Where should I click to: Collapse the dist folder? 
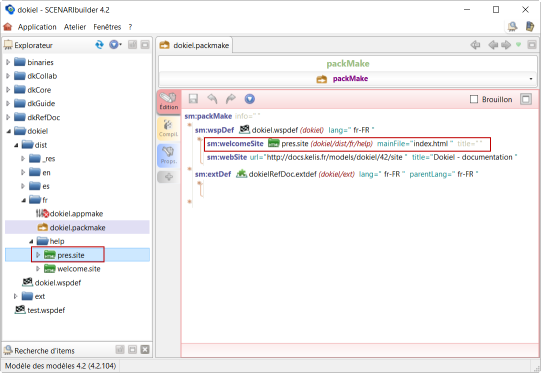[16, 145]
